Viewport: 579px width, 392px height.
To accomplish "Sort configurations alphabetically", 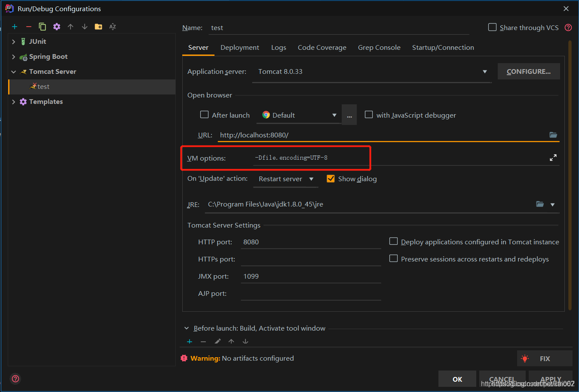I will 113,27.
